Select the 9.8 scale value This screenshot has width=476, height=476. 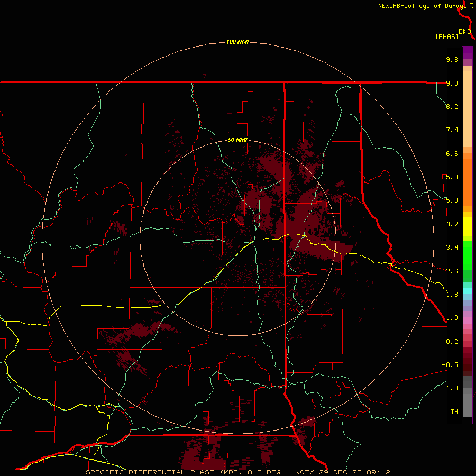point(452,59)
